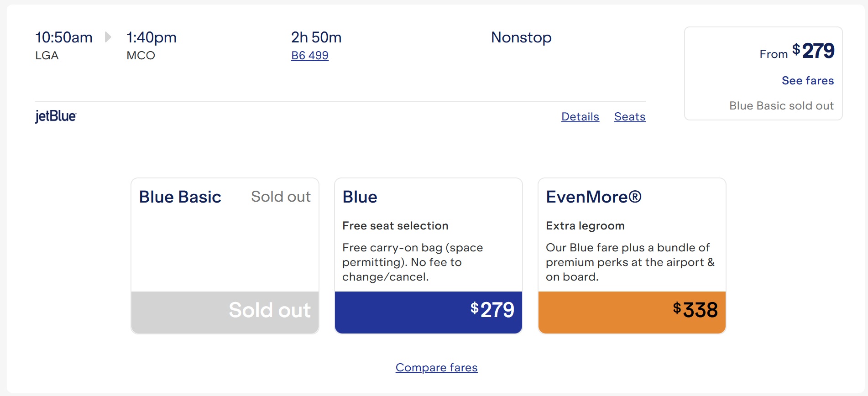
Task: Select the EvenMore® fare card heading
Action: pyautogui.click(x=594, y=197)
